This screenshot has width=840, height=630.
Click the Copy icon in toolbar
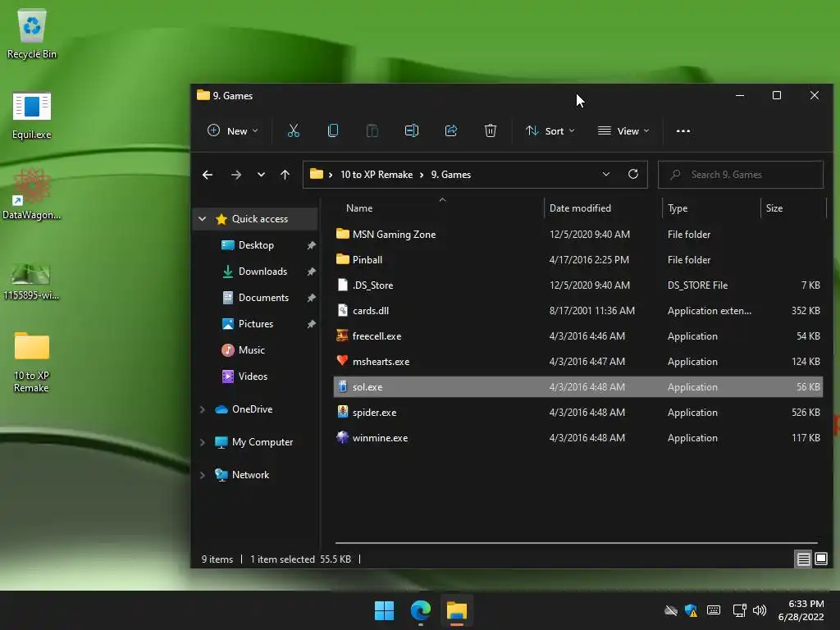coord(333,130)
